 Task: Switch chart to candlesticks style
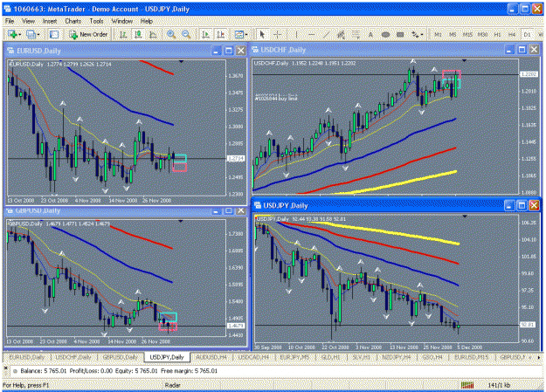138,34
